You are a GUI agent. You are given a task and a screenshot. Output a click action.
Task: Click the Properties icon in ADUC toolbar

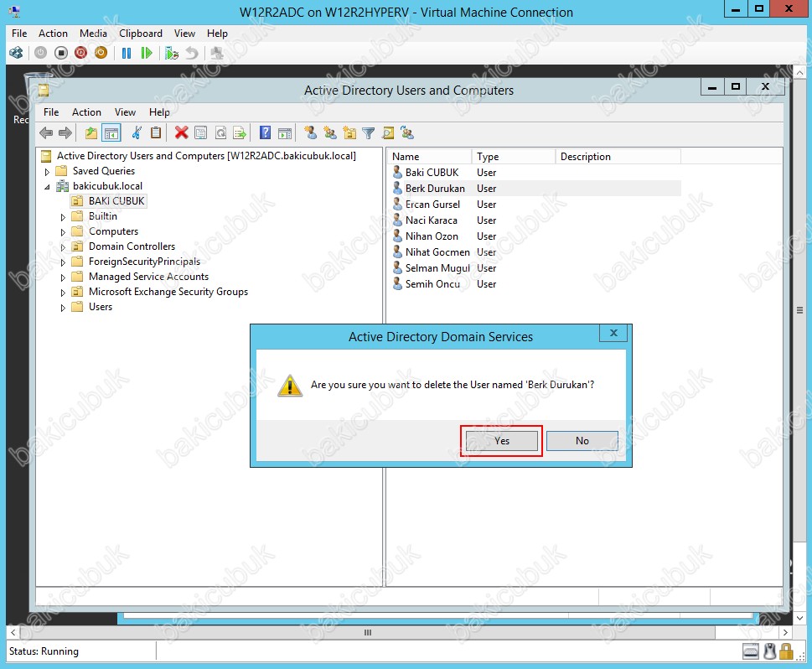coord(201,133)
